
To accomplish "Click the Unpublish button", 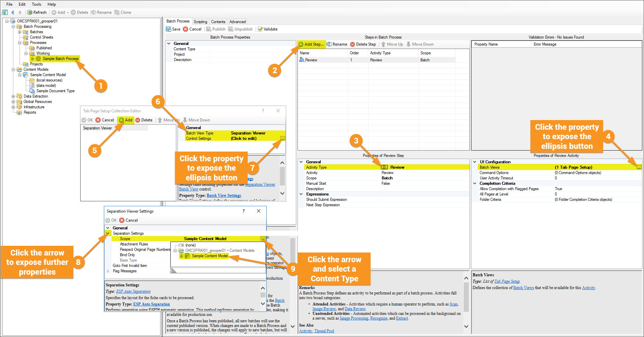I will tap(241, 29).
